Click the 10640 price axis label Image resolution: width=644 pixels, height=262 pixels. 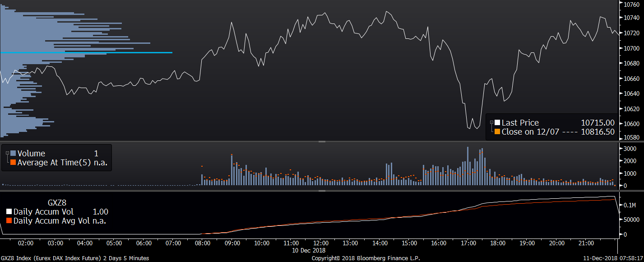(631, 94)
